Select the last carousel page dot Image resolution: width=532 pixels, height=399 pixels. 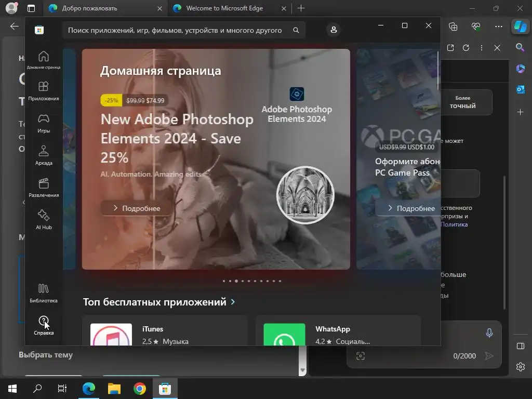coord(280,281)
